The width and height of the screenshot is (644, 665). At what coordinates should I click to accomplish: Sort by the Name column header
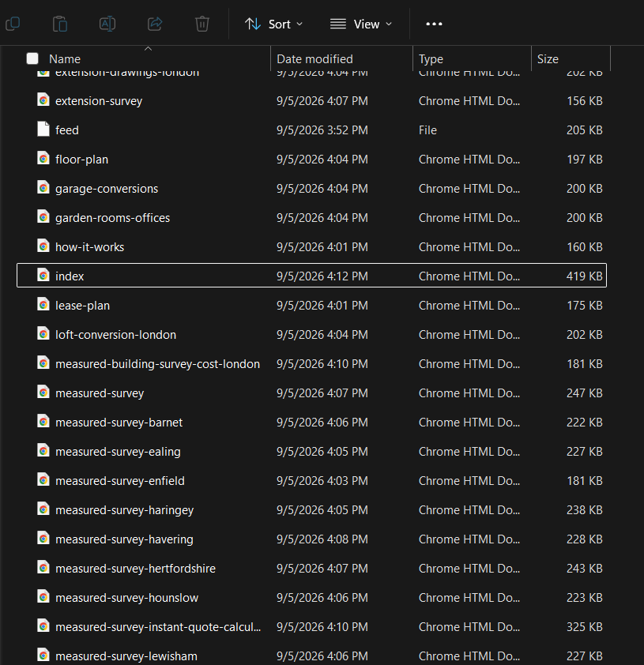[x=65, y=59]
